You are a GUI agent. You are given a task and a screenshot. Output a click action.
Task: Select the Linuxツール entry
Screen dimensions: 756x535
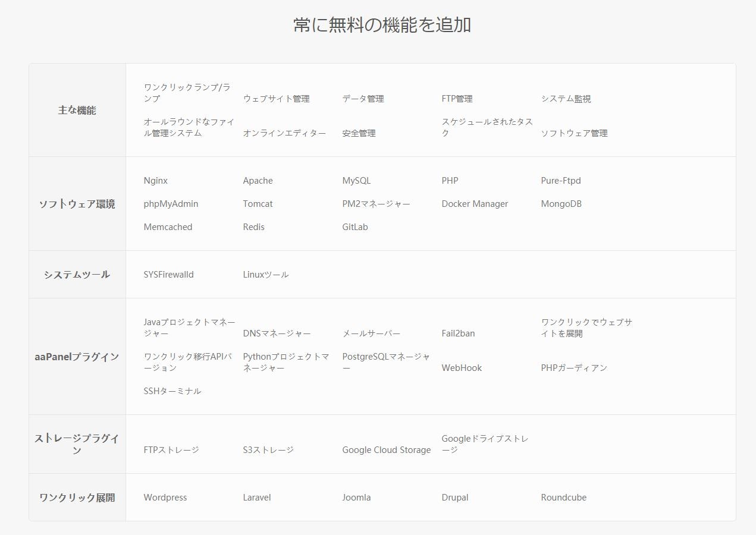[265, 275]
